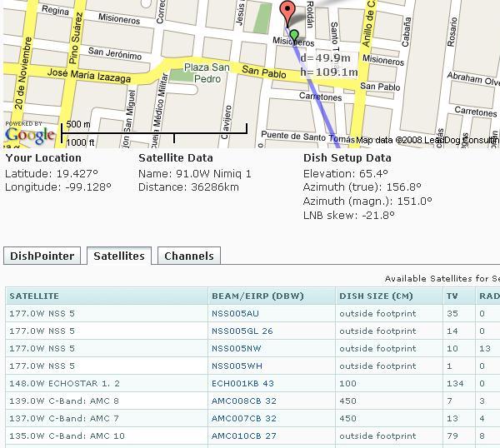500x448 pixels.
Task: Click the Longitude -99.128° value
Action: coord(58,187)
